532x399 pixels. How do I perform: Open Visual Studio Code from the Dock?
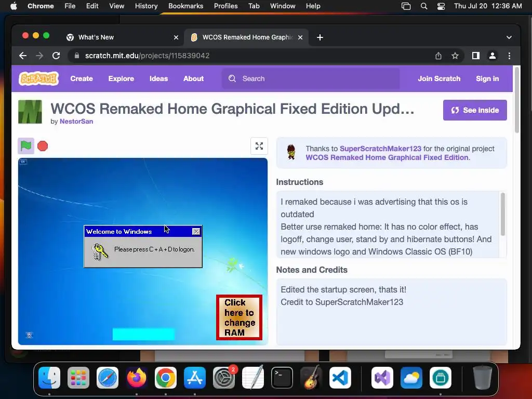pos(340,378)
